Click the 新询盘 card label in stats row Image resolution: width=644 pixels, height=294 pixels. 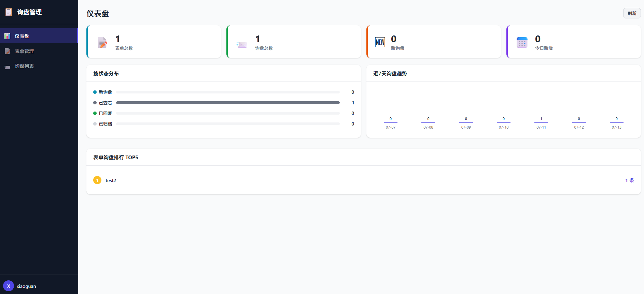397,48
